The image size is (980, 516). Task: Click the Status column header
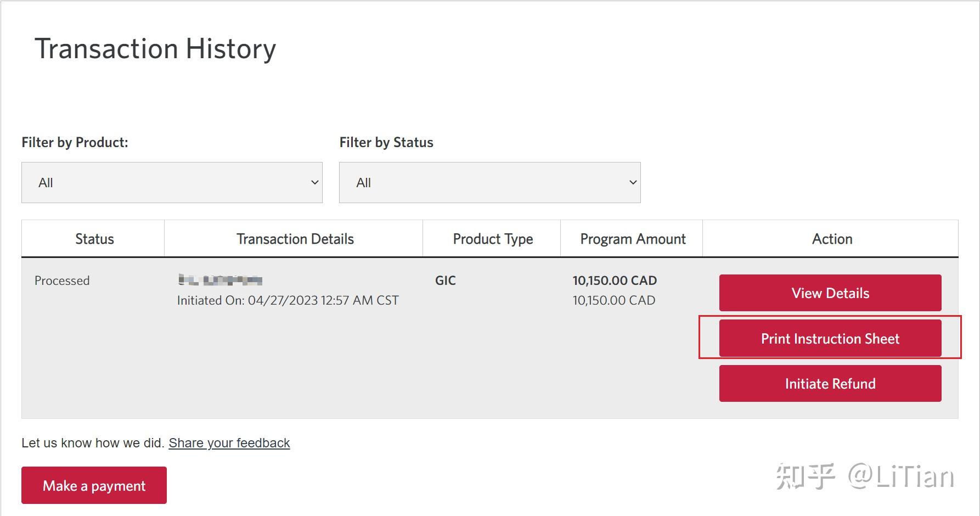tap(94, 239)
